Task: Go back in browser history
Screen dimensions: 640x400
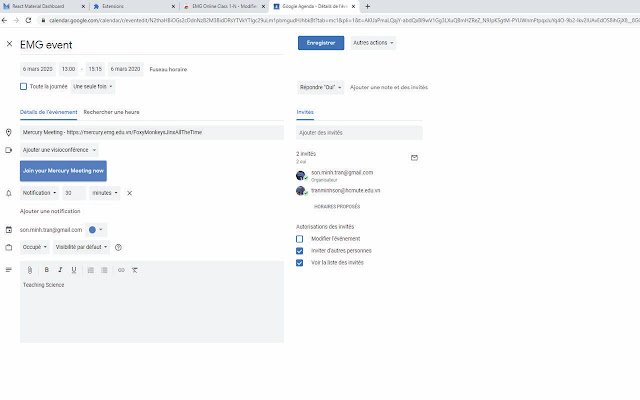Action: 4,20
